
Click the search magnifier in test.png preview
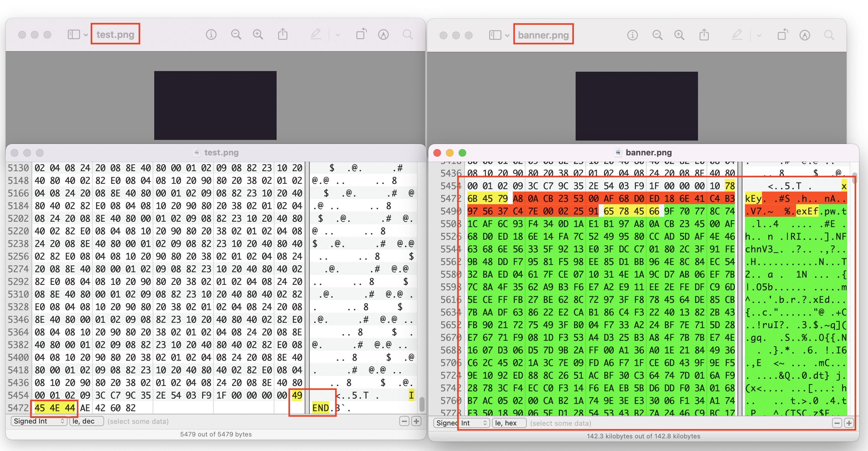point(408,34)
